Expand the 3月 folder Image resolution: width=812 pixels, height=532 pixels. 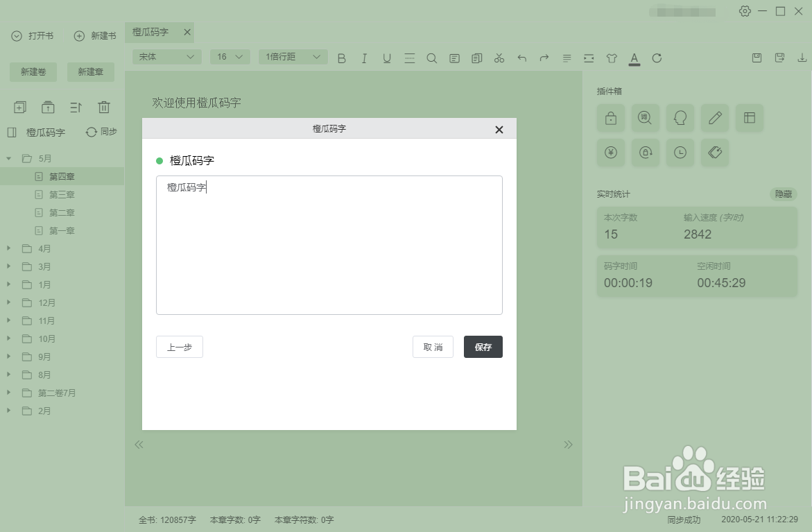(9, 266)
